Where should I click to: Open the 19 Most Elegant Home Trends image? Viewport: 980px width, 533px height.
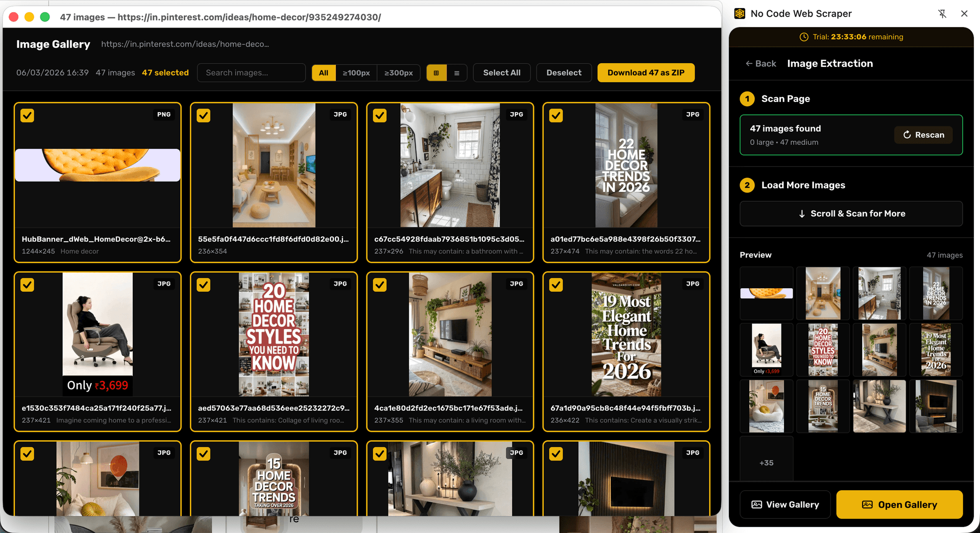[626, 334]
